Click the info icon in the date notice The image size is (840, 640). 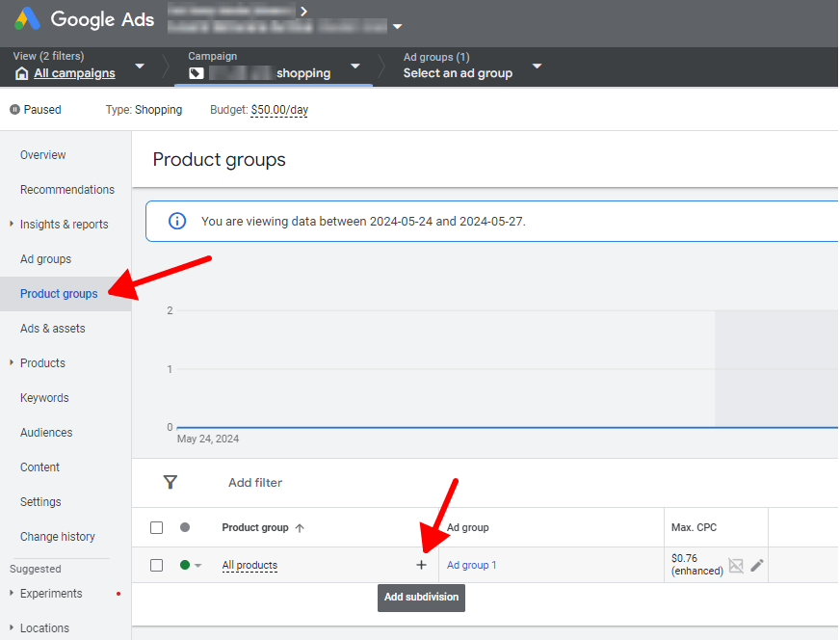click(176, 221)
